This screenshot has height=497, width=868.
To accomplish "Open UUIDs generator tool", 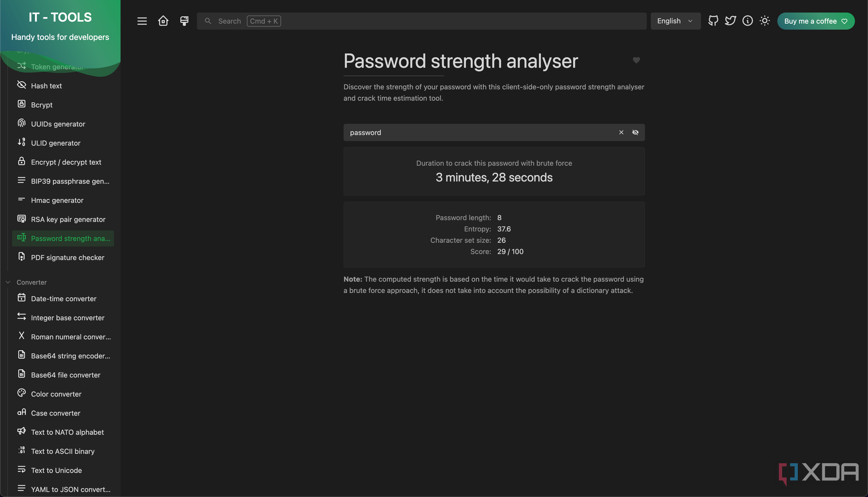I will click(63, 124).
